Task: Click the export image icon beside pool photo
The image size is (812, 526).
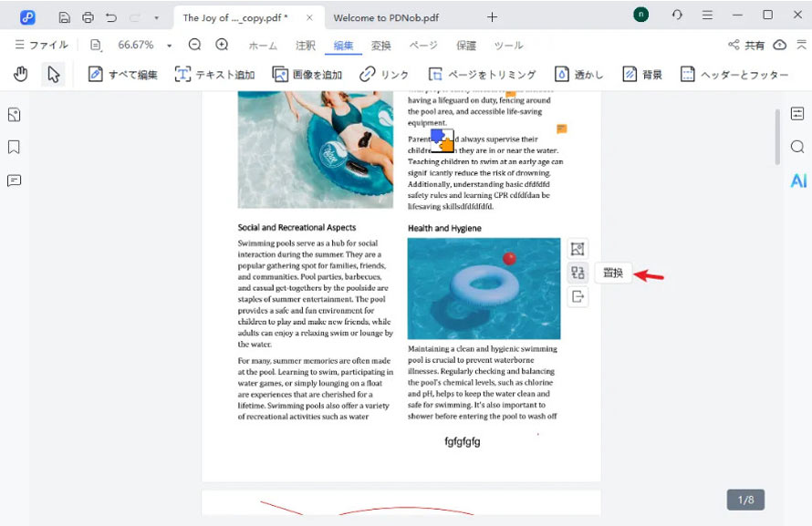Action: pos(578,296)
